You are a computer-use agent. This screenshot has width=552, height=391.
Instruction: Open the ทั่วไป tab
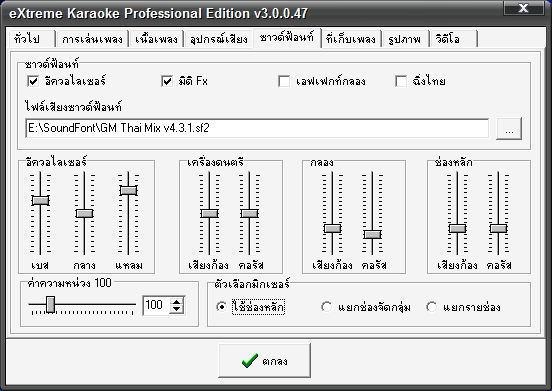(32, 39)
